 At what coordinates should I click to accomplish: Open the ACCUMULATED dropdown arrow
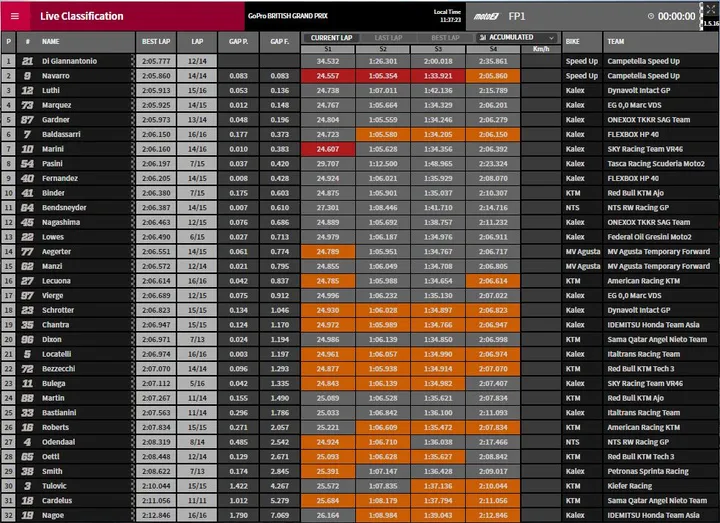click(551, 38)
